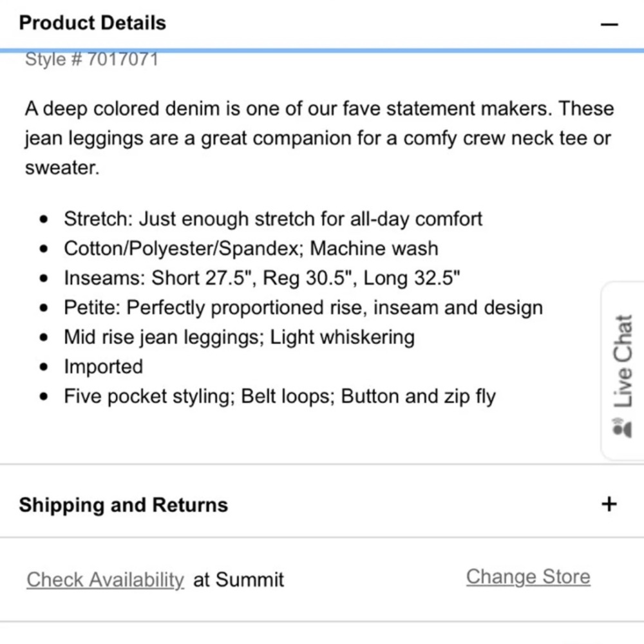Click the Five pocket styling bullet
Image resolution: width=644 pixels, height=644 pixels.
coord(279,396)
